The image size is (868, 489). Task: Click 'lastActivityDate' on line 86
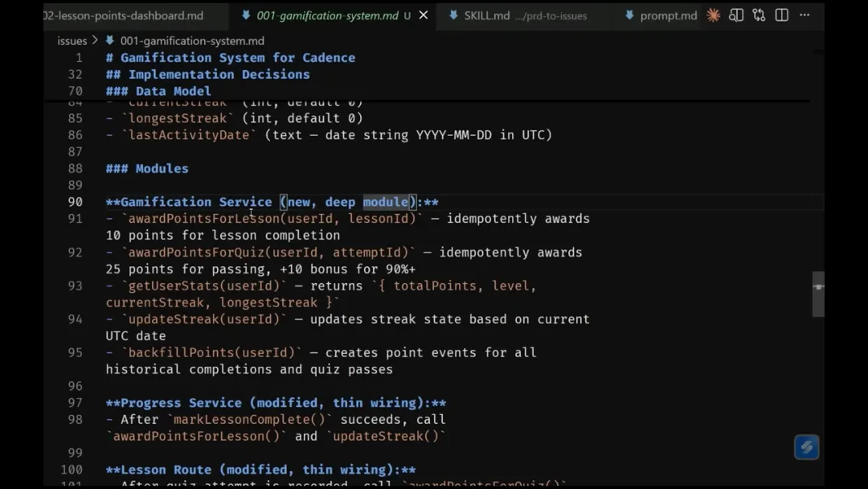[189, 135]
